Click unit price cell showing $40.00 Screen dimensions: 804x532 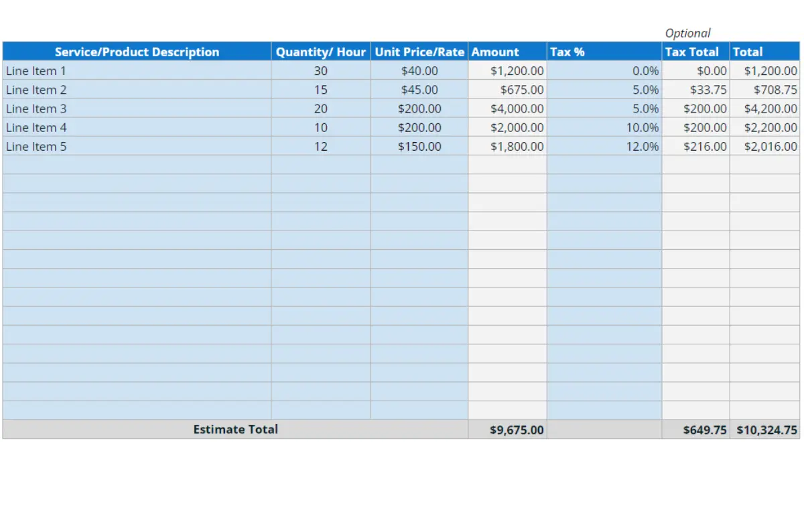tap(419, 70)
